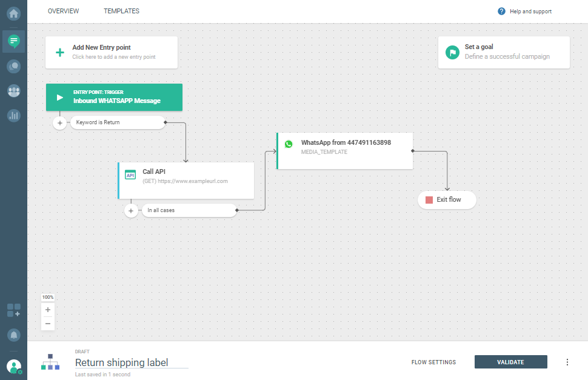Click the Apps add icon in sidebar
588x380 pixels.
coord(13,311)
